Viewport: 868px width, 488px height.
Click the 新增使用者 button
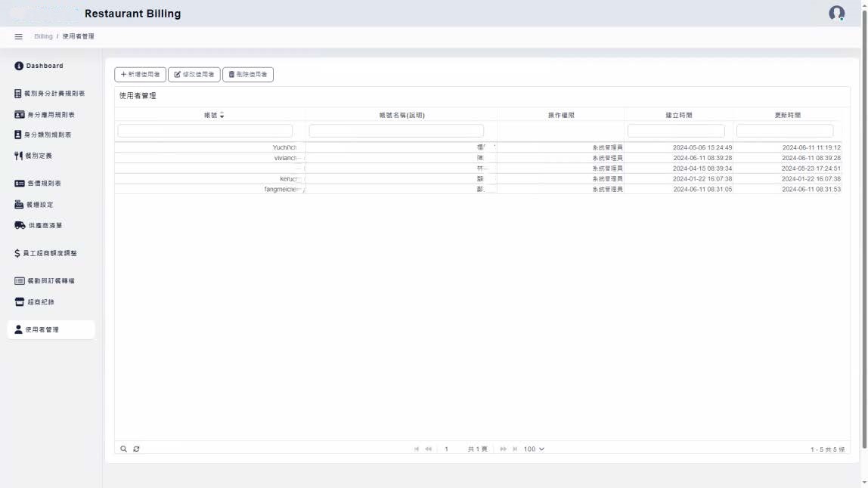click(x=140, y=75)
